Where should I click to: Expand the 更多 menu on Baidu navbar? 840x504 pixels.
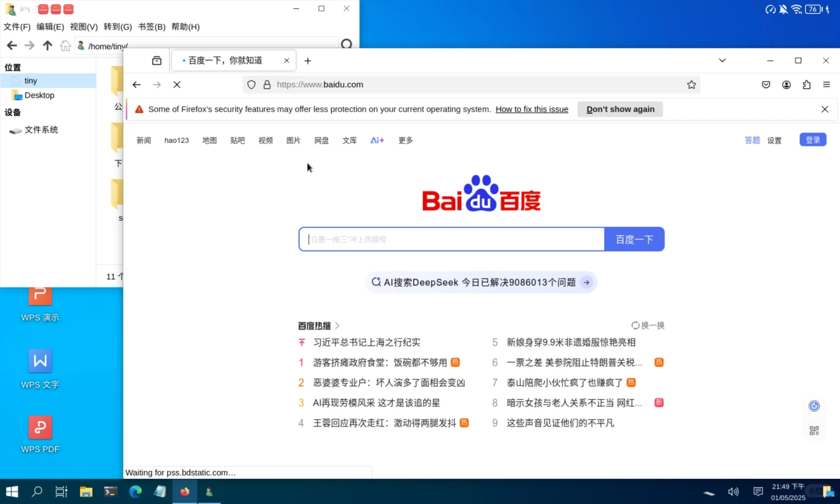pyautogui.click(x=405, y=140)
